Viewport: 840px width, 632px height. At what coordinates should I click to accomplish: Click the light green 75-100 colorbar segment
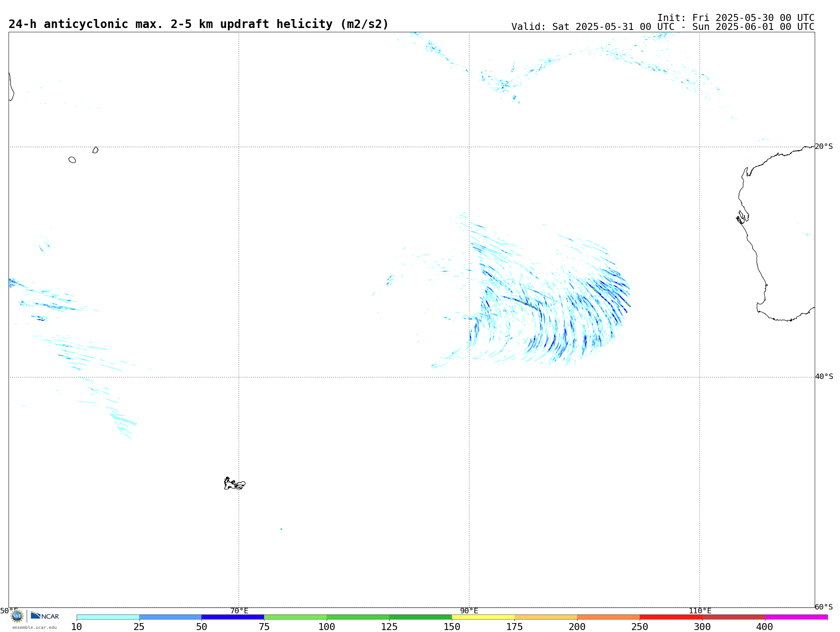[x=296, y=617]
